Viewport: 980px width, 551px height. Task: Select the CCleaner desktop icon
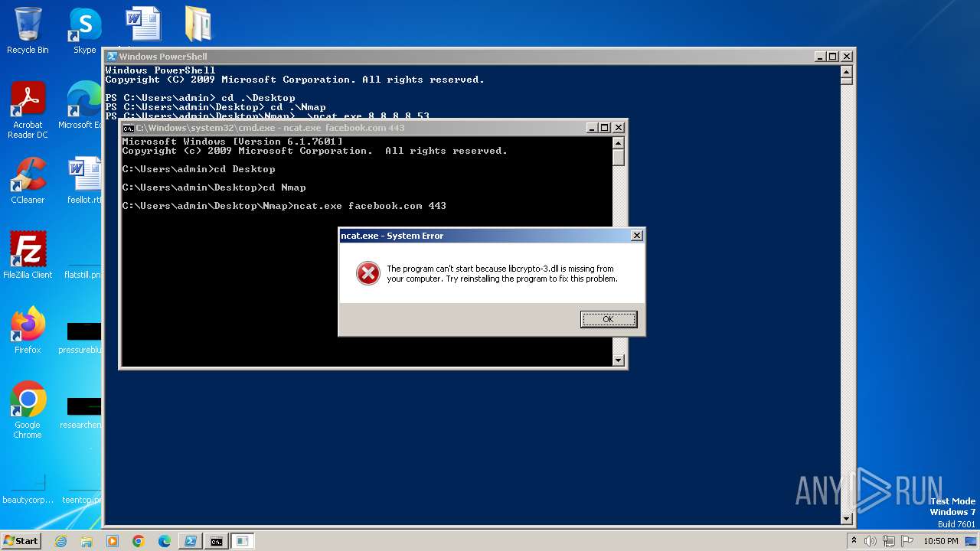point(28,181)
